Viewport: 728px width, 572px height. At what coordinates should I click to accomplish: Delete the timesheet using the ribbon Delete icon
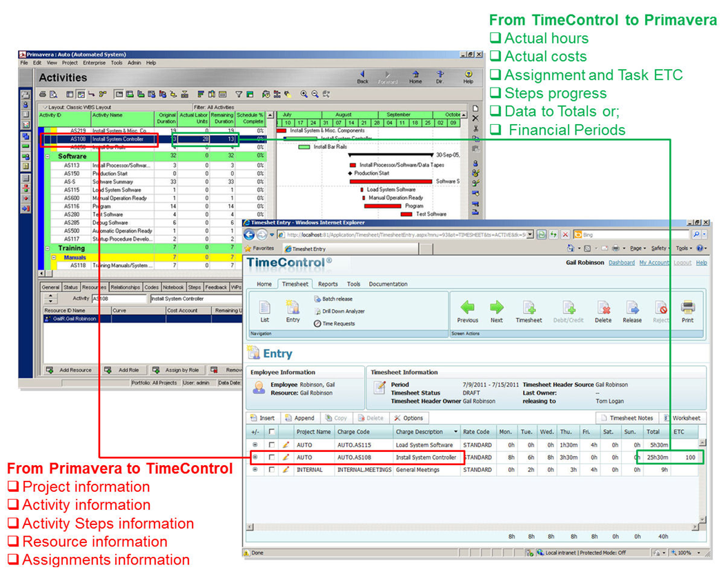click(x=603, y=312)
